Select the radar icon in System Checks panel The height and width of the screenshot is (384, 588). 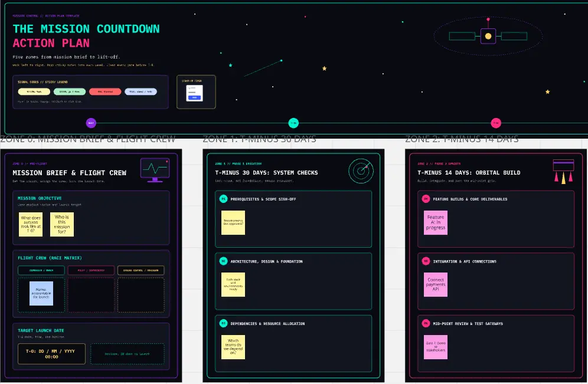[361, 171]
